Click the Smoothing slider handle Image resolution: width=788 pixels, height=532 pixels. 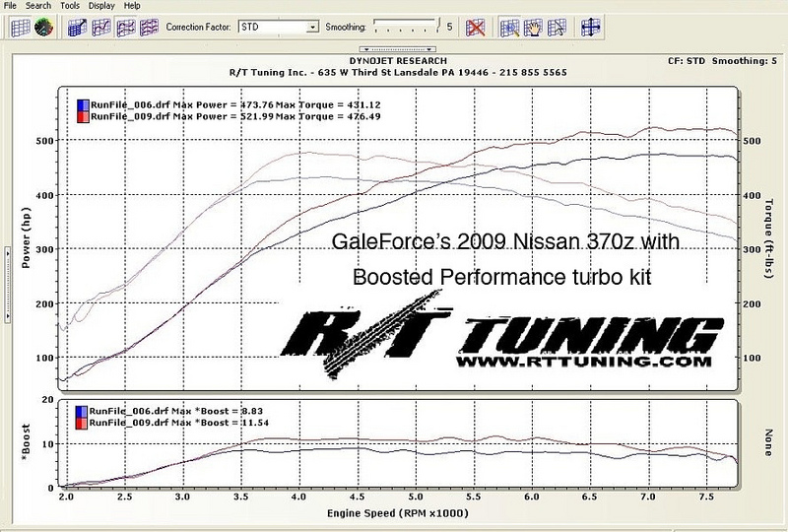point(439,24)
